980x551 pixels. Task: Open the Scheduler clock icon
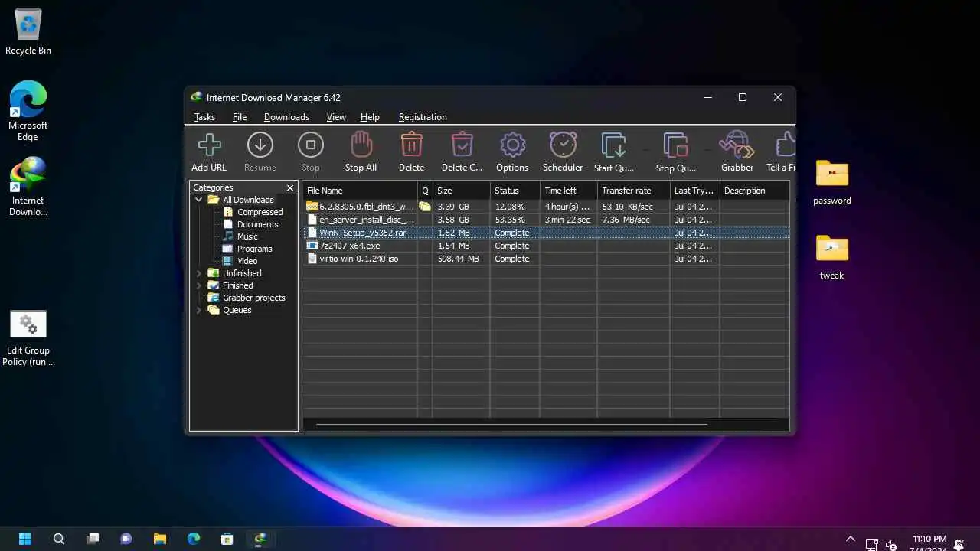563,145
